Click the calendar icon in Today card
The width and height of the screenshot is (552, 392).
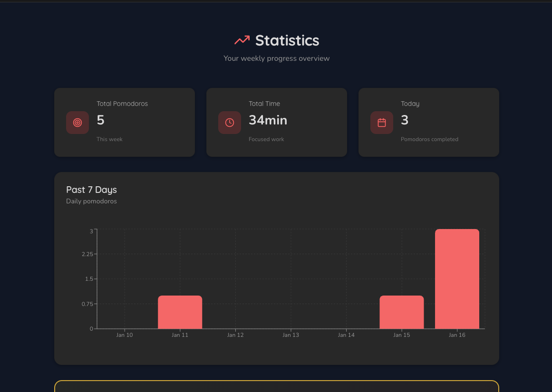pos(382,123)
